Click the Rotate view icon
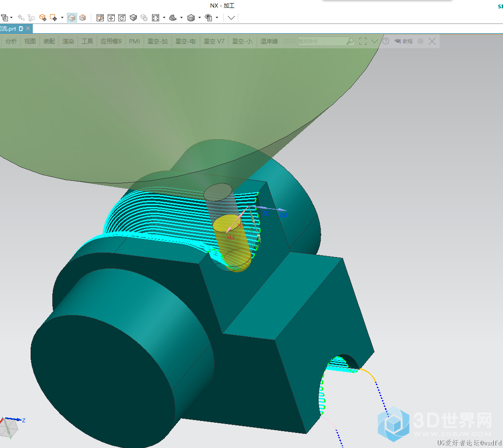Image resolution: width=503 pixels, height=448 pixels. tap(121, 18)
